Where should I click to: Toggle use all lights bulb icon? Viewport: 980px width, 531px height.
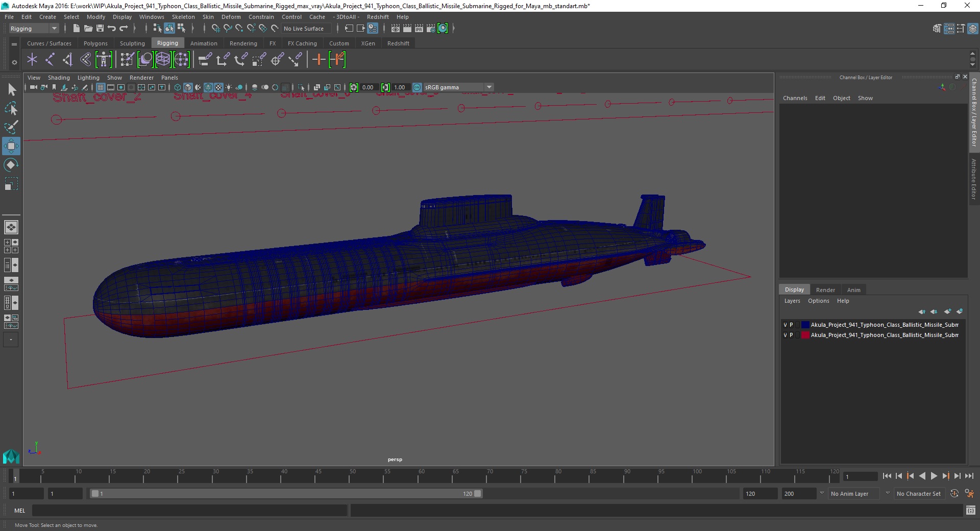click(229, 87)
